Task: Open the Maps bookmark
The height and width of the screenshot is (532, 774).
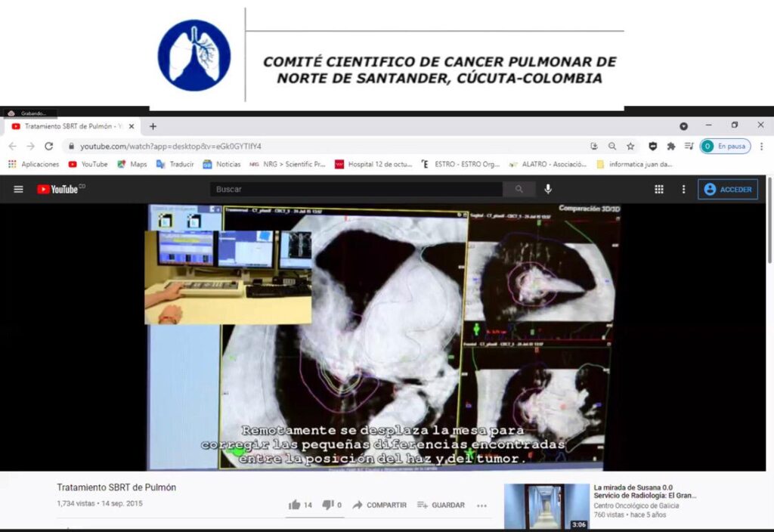Action: click(x=132, y=164)
